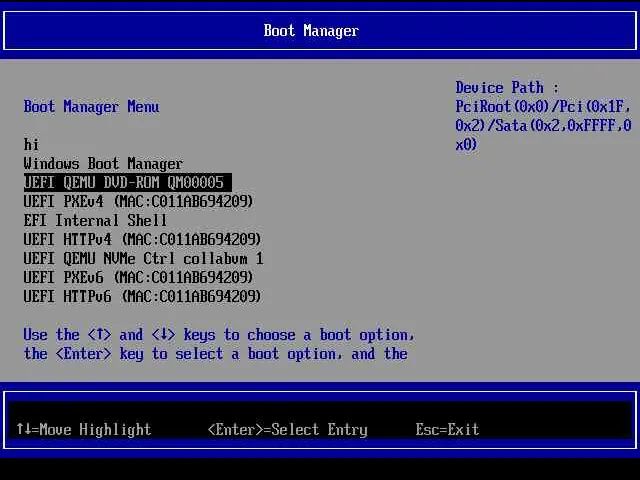Choose UEFI QEMU NVMe Ctrl collabvm 1
The width and height of the screenshot is (640, 480).
coord(143,258)
